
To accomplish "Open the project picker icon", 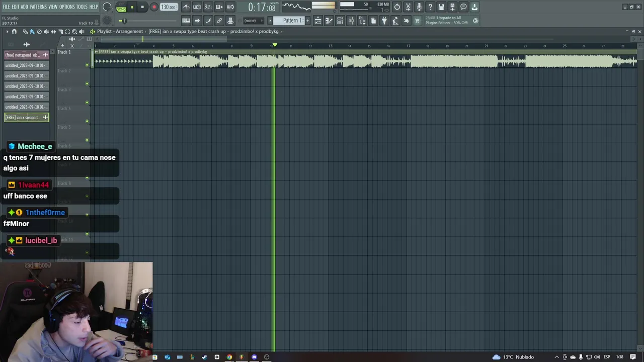I will point(373,21).
